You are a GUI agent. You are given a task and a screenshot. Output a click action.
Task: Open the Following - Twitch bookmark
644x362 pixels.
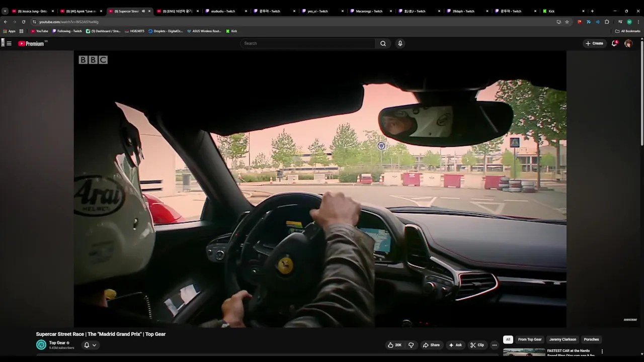(x=67, y=31)
